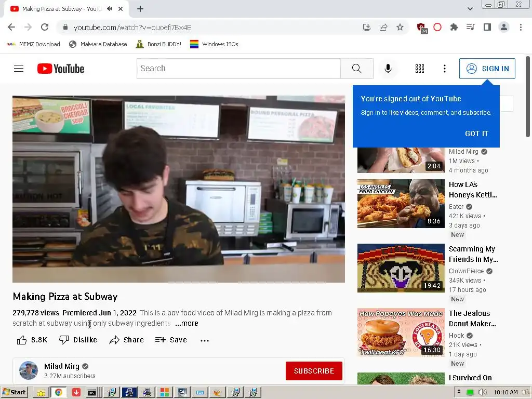Viewport: 532px width, 399px height.
Task: Open Chrome profile avatar
Action: point(504,27)
